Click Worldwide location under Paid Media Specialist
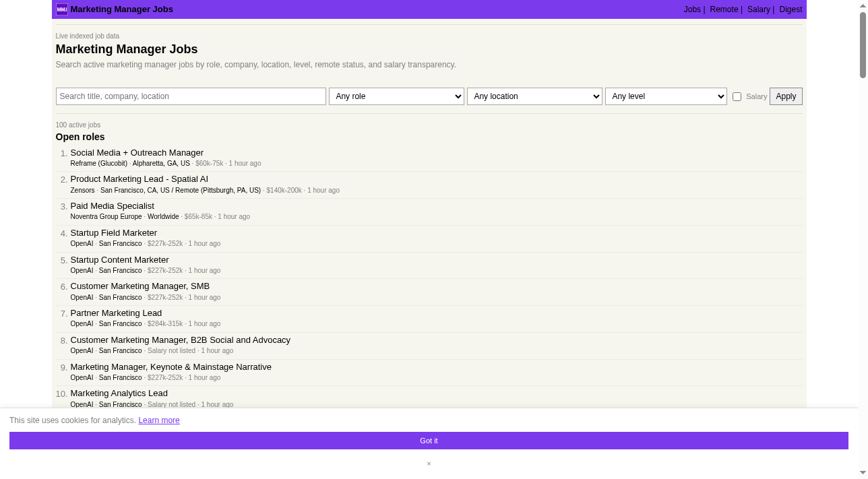 pos(163,217)
